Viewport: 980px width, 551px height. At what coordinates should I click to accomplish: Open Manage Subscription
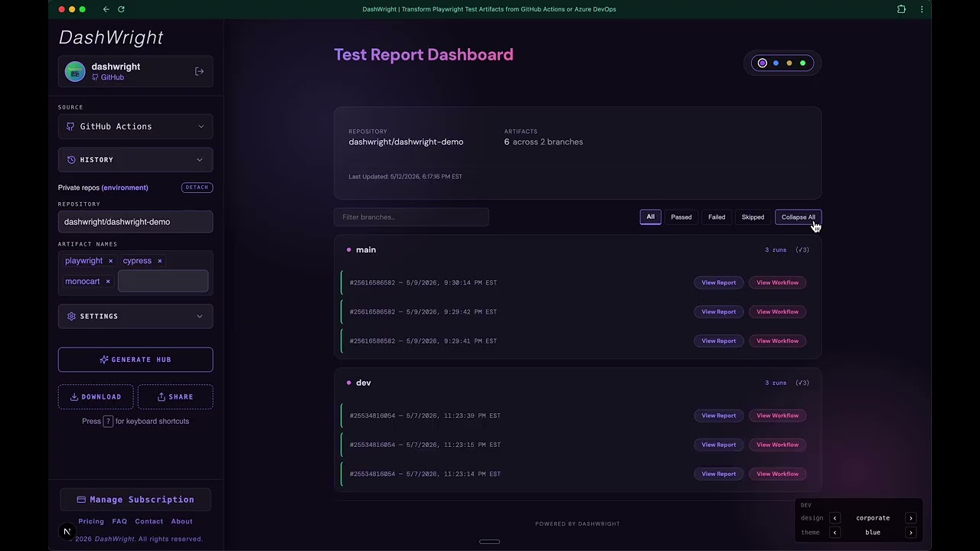pos(136,500)
